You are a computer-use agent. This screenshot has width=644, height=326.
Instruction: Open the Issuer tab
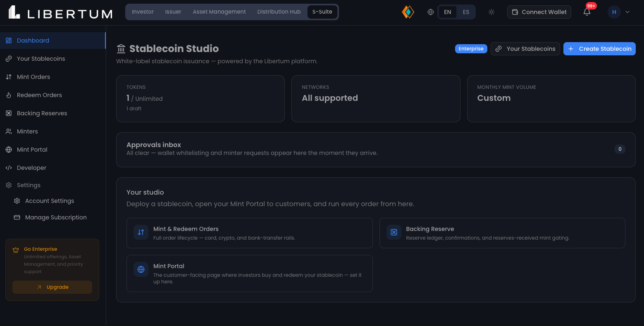[x=173, y=12]
